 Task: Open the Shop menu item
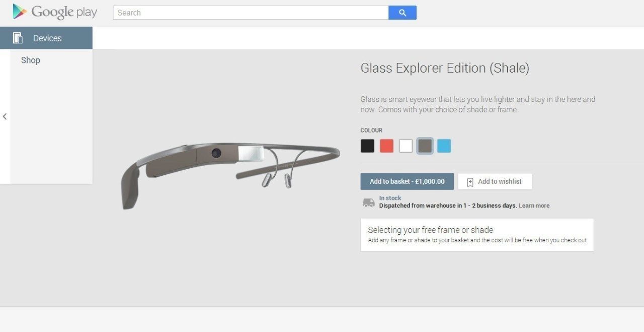[31, 60]
